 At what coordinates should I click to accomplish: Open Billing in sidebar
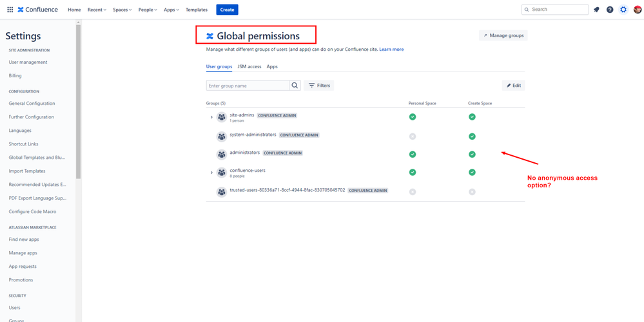tap(15, 76)
